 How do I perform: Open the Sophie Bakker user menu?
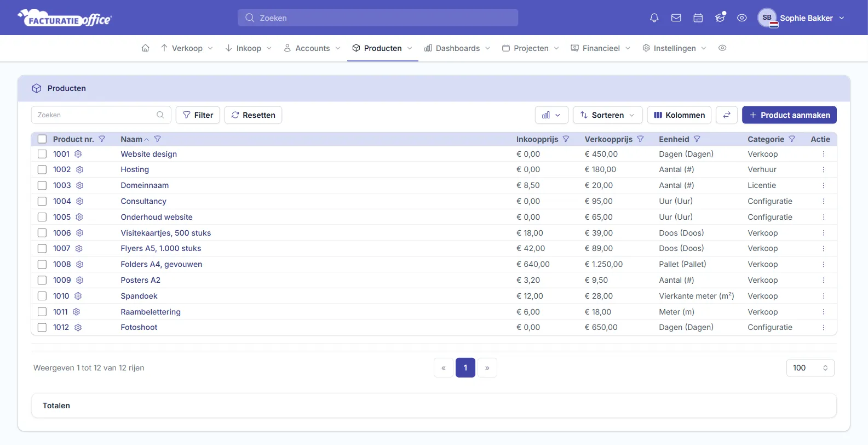[801, 18]
